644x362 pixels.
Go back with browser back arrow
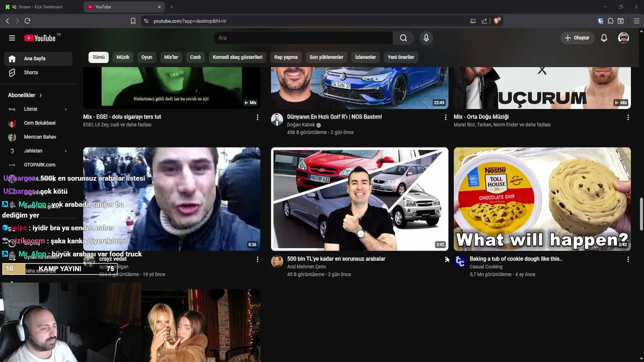[7, 21]
